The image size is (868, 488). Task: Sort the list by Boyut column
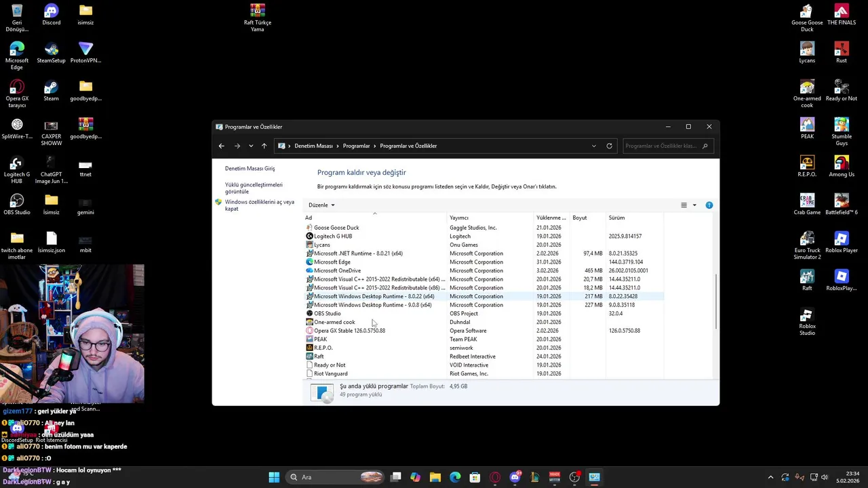pos(588,218)
